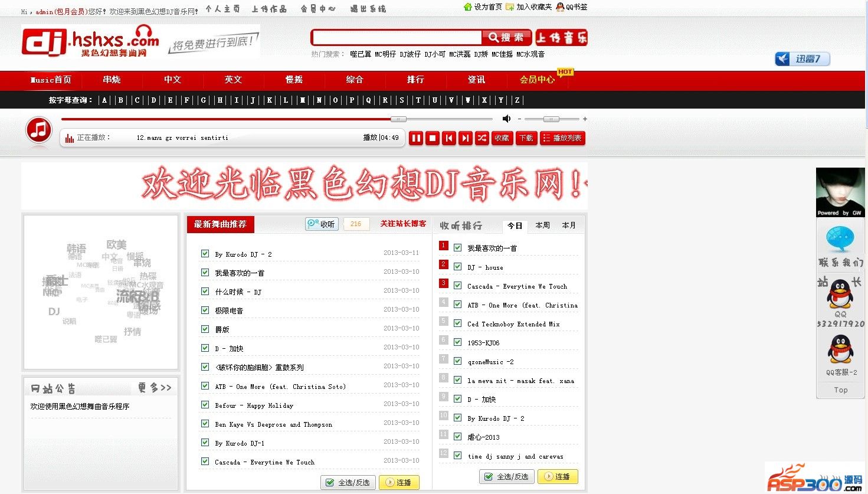Image resolution: width=868 pixels, height=494 pixels.
Task: Click the 欧美 tag in the cloud
Action: (117, 244)
